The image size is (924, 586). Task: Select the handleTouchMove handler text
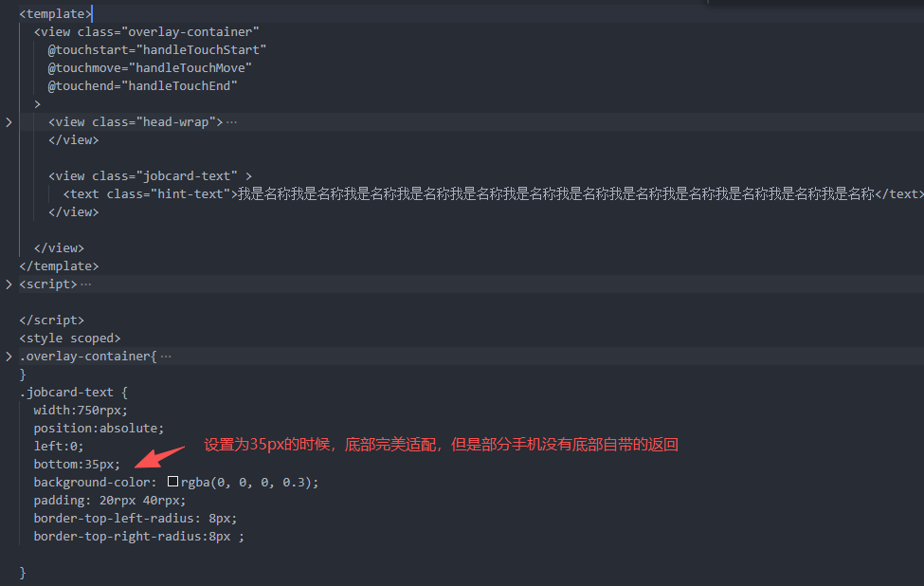[x=193, y=67]
